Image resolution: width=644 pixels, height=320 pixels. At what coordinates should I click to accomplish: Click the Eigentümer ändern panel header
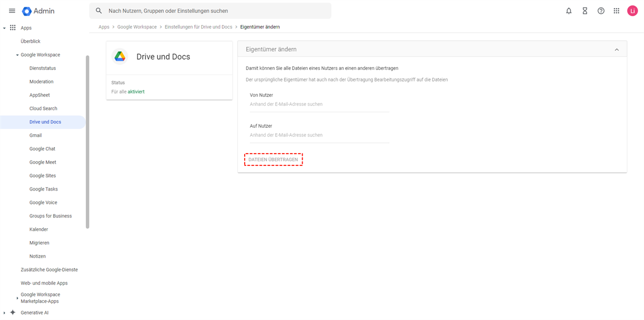pyautogui.click(x=432, y=49)
